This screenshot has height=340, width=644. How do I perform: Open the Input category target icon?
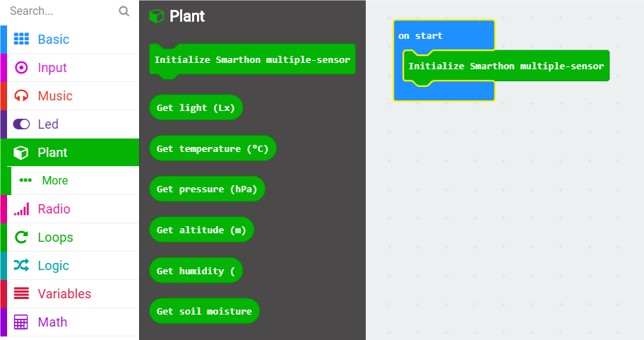point(21,67)
